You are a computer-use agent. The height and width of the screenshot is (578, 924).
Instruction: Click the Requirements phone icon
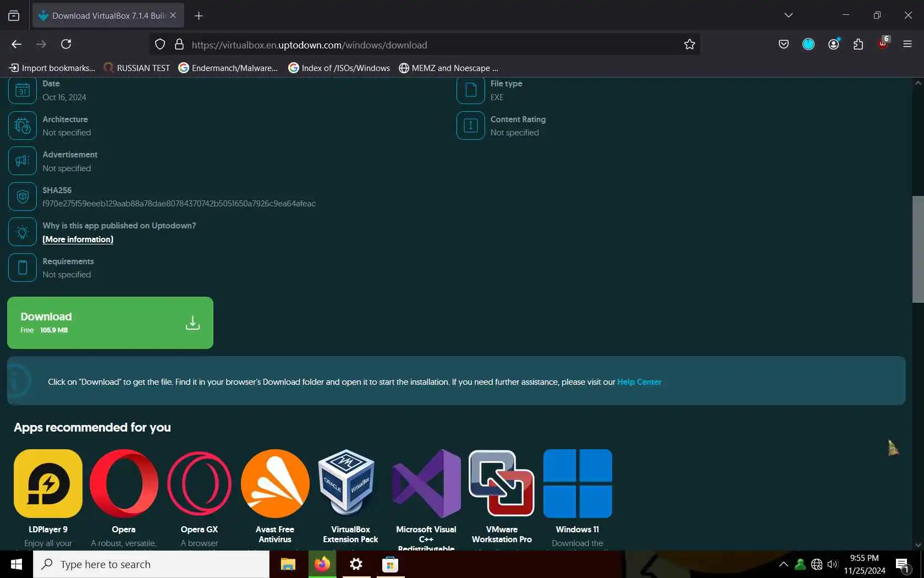23,268
